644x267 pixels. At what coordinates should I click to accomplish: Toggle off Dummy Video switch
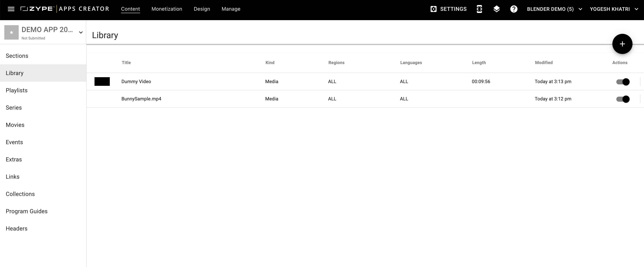coord(622,82)
